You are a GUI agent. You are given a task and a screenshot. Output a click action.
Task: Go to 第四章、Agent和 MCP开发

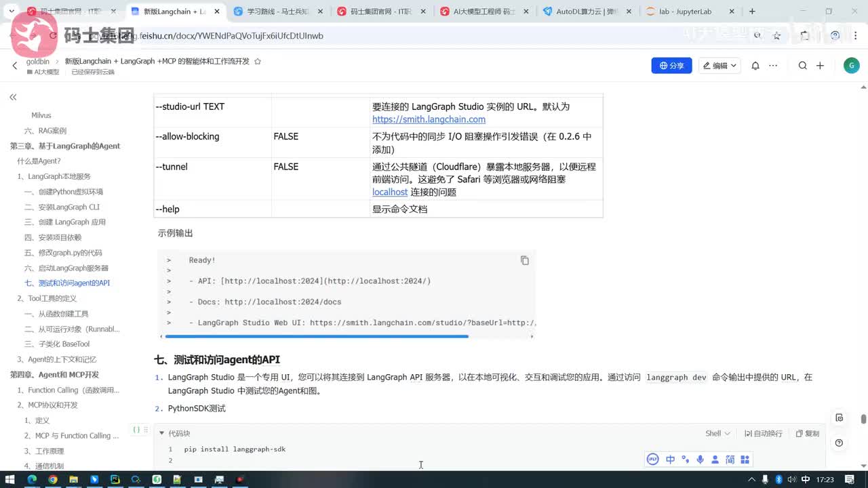[x=54, y=375]
